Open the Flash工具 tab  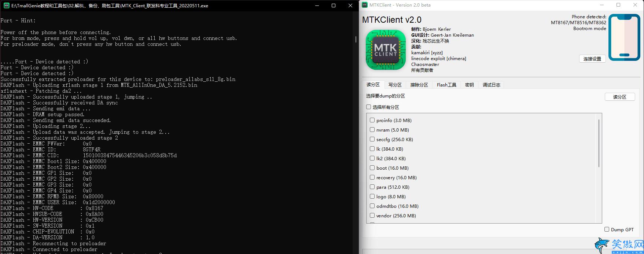click(446, 85)
